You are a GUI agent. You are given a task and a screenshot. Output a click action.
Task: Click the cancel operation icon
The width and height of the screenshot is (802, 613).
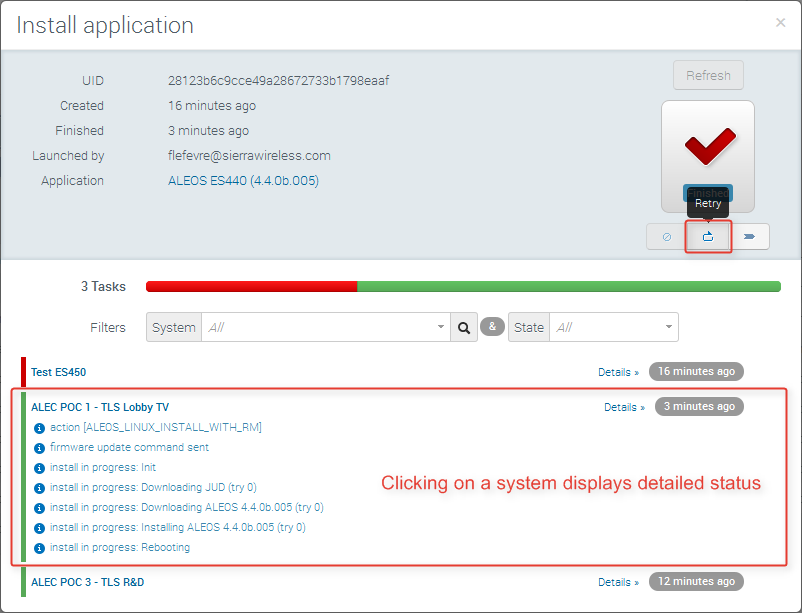[x=666, y=237]
